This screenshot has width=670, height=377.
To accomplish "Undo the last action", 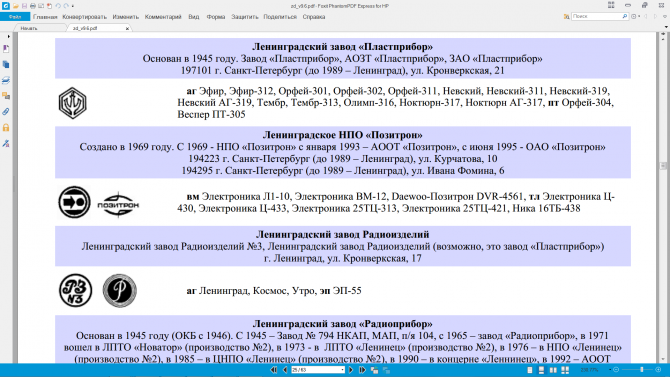I will pos(58,6).
